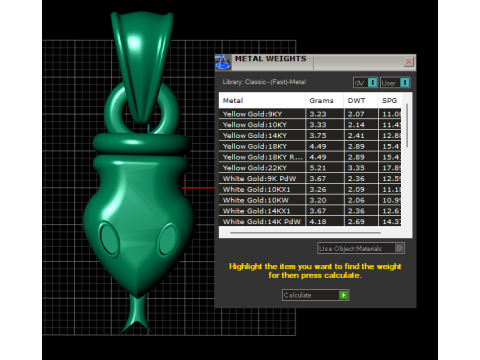
Task: Select the Yellow Gold:10KY row
Action: click(310, 125)
